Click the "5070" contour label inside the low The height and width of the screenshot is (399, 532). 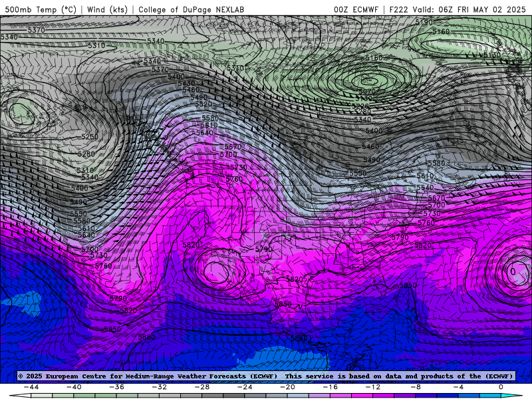pyautogui.click(x=367, y=92)
